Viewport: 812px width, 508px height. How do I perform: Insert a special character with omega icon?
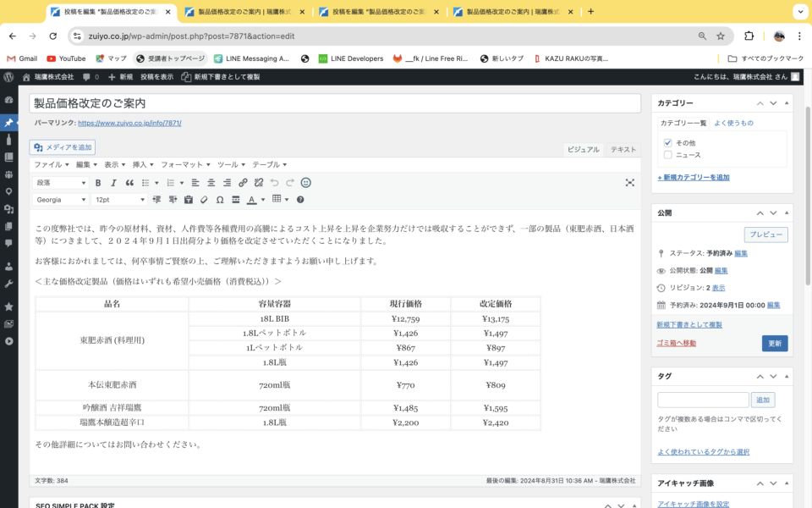point(220,200)
